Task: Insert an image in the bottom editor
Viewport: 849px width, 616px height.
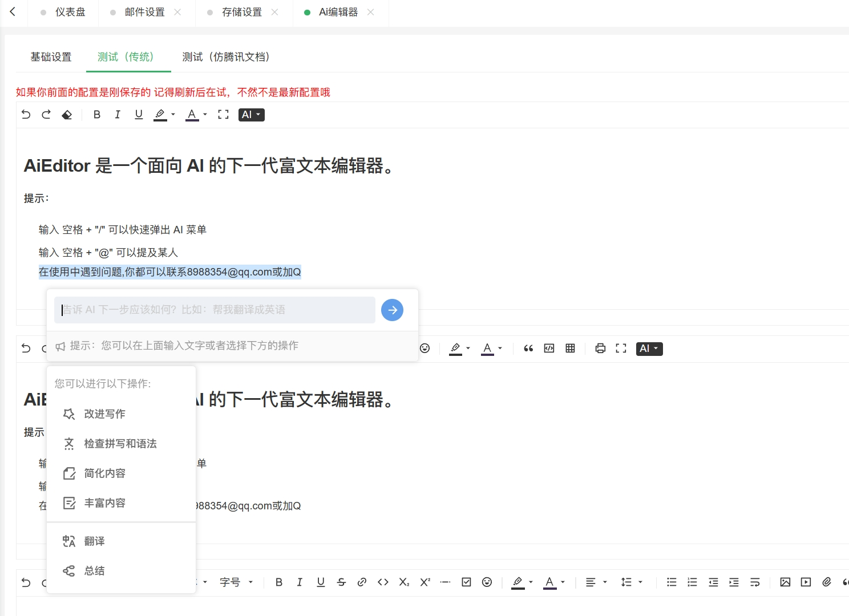Action: pyautogui.click(x=785, y=582)
